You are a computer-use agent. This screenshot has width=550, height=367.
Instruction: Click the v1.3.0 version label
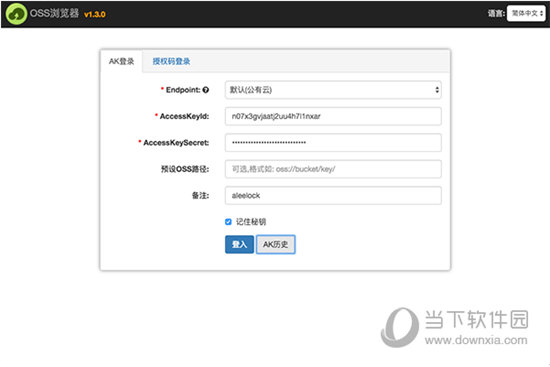pyautogui.click(x=95, y=14)
